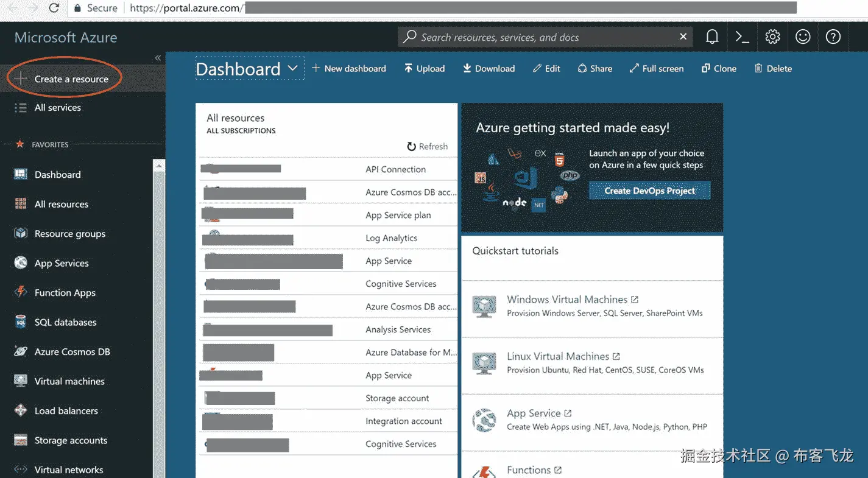This screenshot has height=478, width=868.
Task: Collapse the left sidebar with chevrons
Action: click(x=158, y=58)
